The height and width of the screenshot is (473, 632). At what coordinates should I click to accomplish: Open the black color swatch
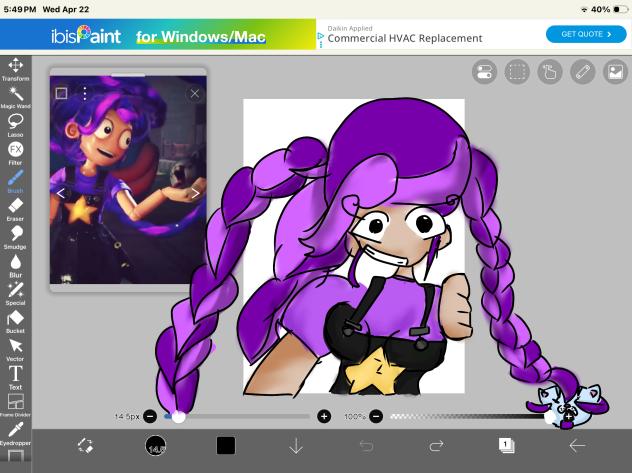point(226,446)
